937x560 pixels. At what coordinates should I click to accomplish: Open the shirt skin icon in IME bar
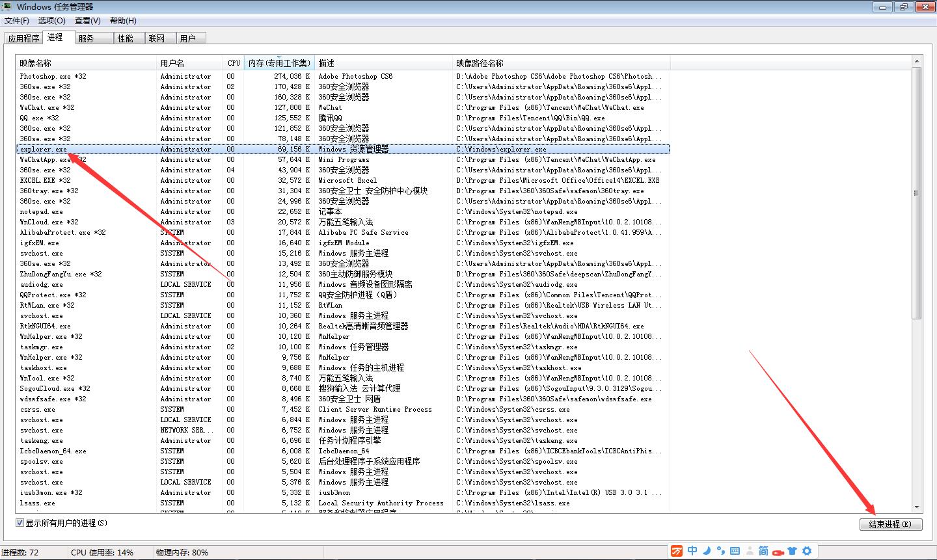792,551
